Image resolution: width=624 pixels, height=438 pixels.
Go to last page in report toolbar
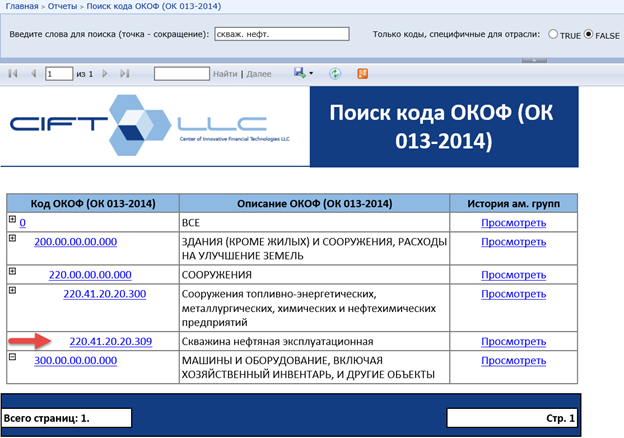[x=125, y=74]
